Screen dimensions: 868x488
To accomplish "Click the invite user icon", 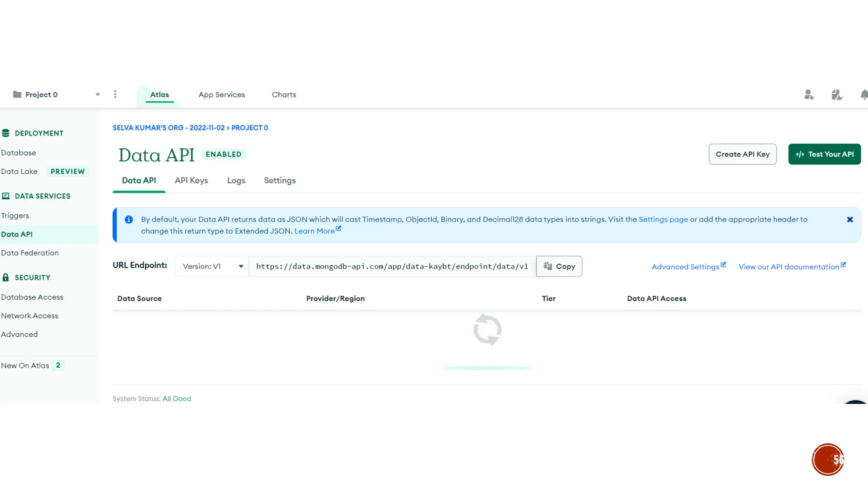I will click(x=809, y=95).
